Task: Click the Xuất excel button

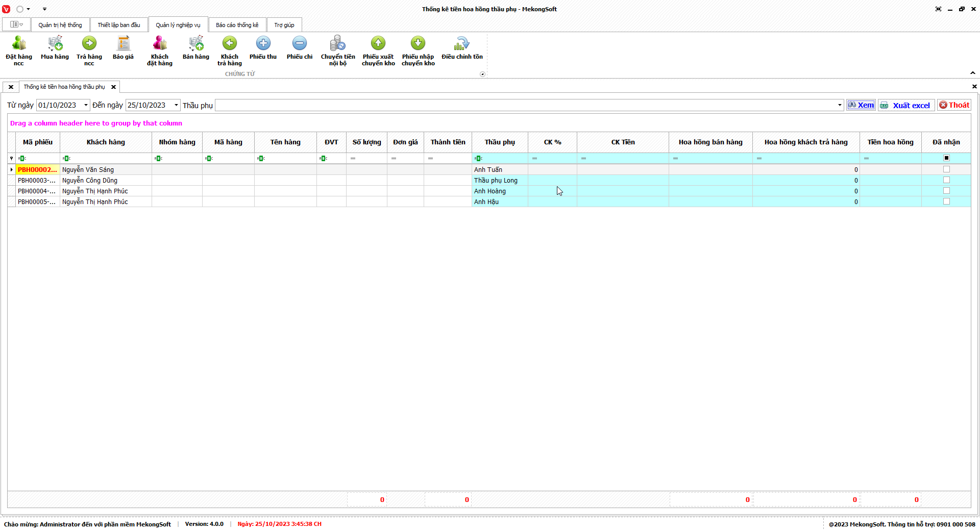Action: click(x=906, y=105)
